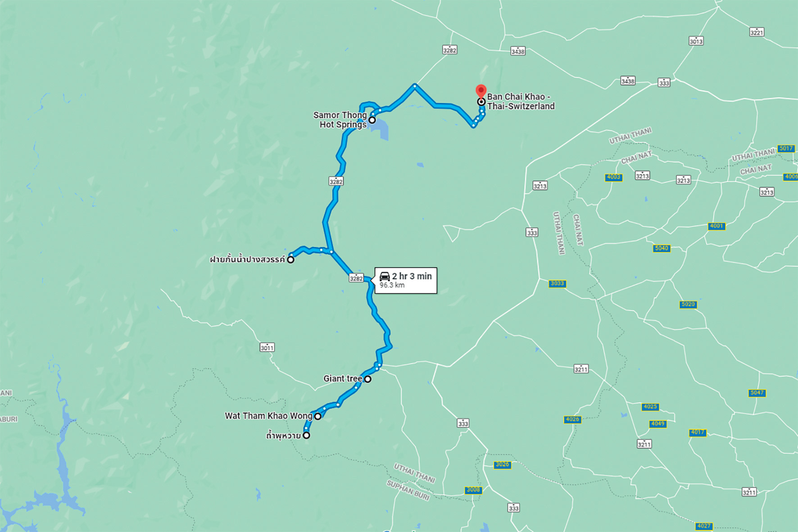
Task: Click the Ban Chai Khao Thai-Switzerland label
Action: pyautogui.click(x=521, y=101)
